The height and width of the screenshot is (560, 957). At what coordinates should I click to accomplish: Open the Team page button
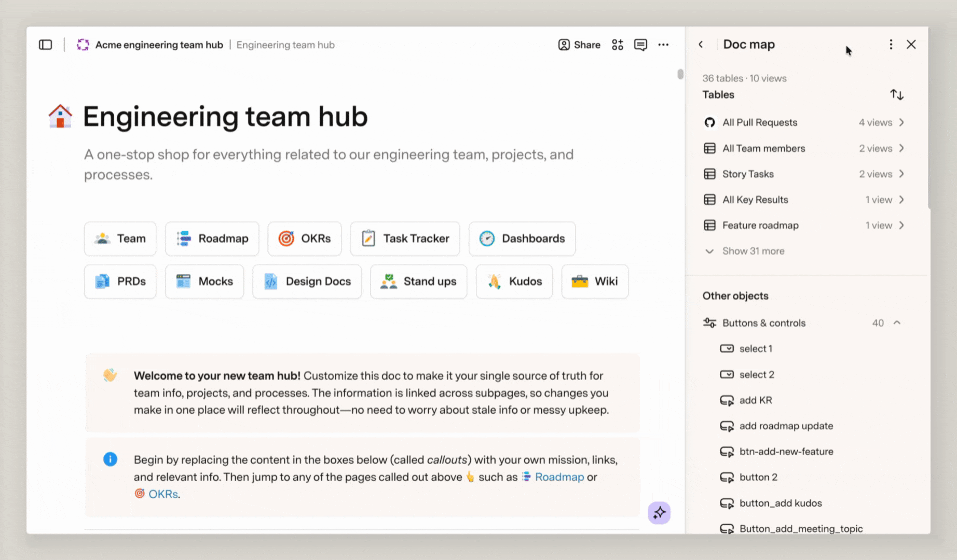tap(120, 239)
